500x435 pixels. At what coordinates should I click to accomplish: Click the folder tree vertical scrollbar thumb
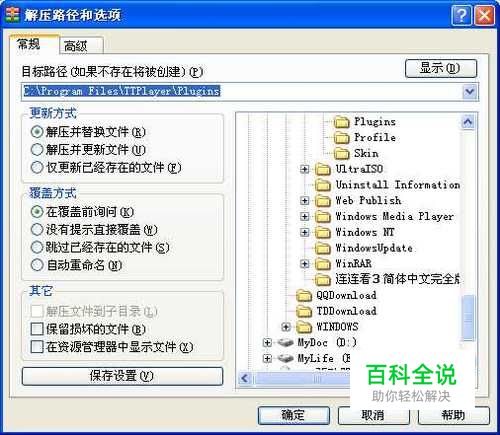point(468,318)
